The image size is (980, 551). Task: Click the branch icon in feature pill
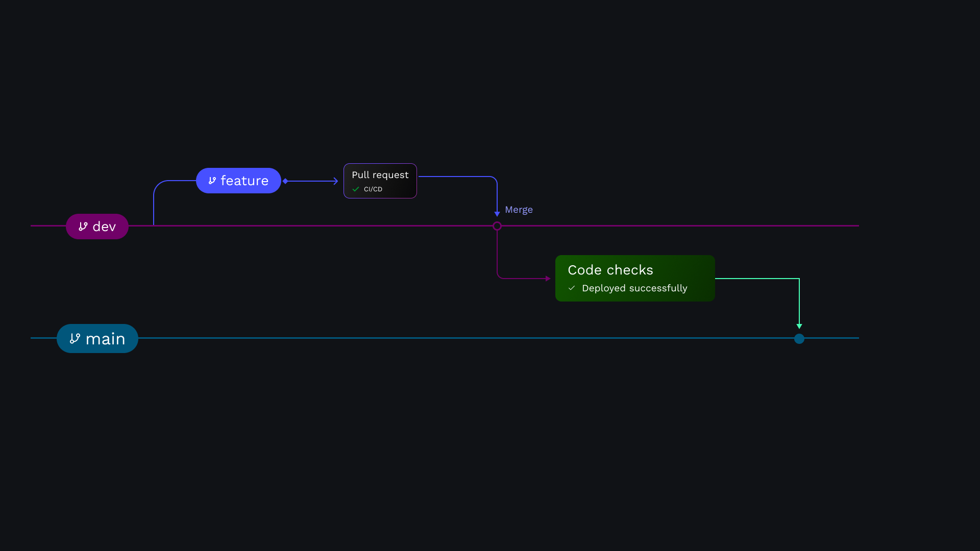pyautogui.click(x=212, y=181)
